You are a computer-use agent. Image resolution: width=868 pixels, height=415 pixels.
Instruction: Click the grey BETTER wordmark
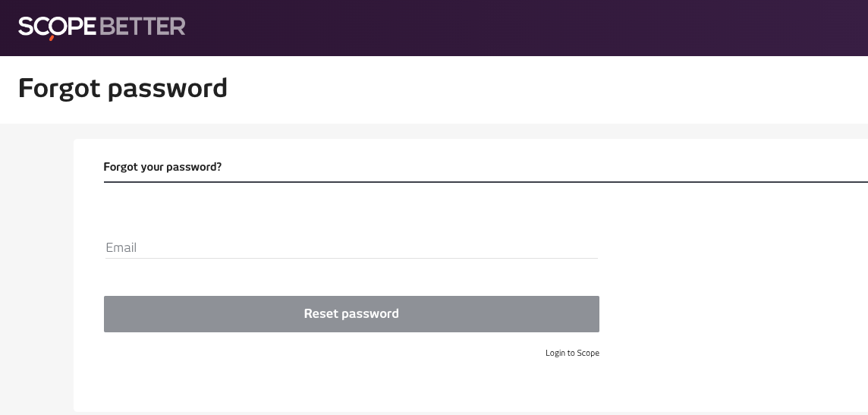tap(143, 26)
